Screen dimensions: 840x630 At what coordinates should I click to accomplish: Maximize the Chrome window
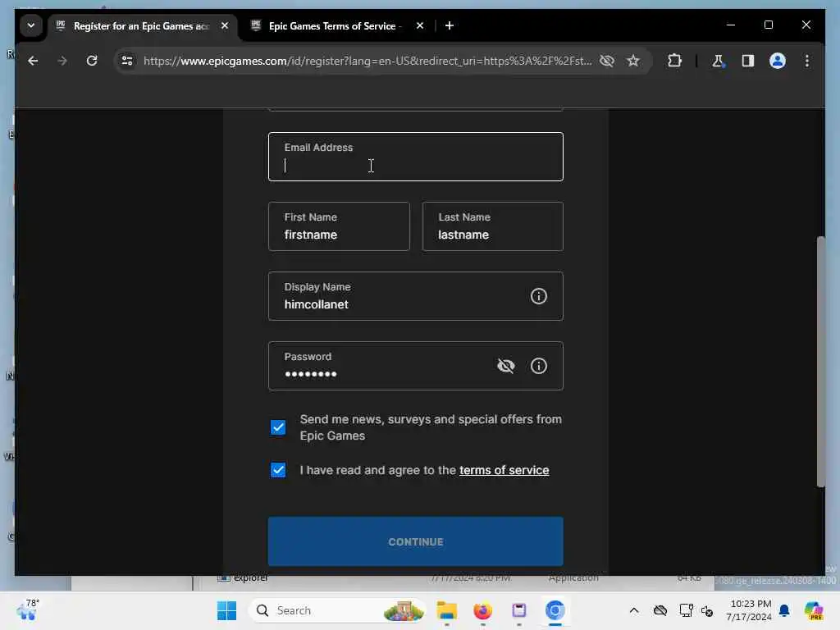pos(768,25)
